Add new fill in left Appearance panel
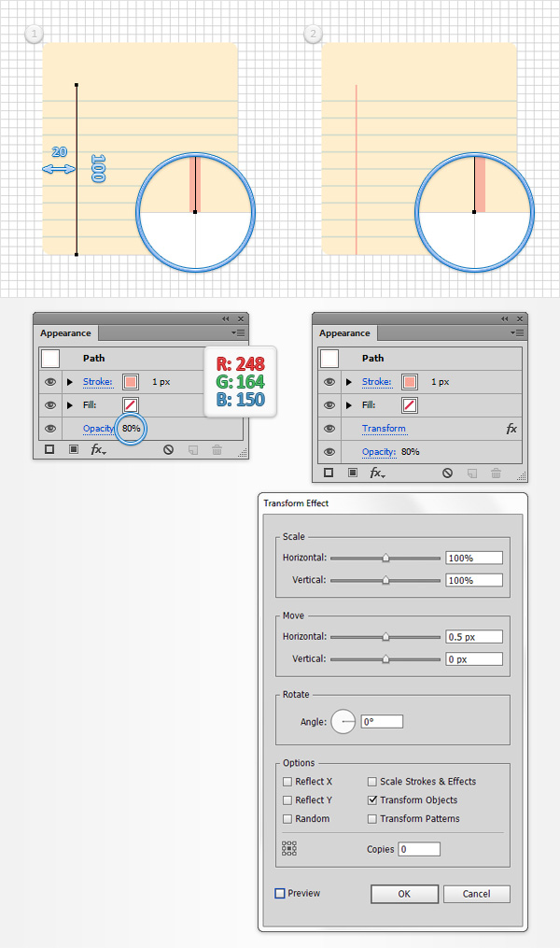This screenshot has width=560, height=948. 73,449
